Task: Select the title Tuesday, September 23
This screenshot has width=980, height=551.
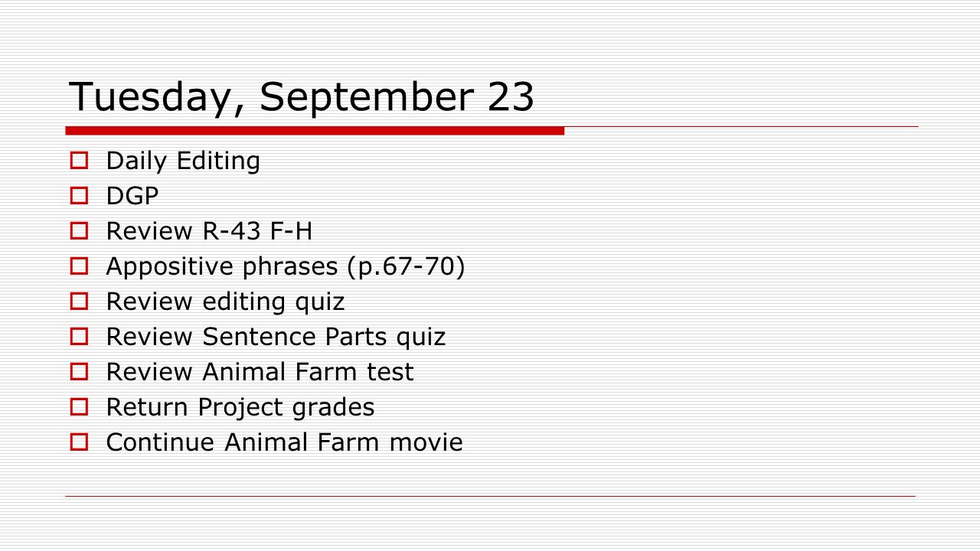Action: [302, 98]
